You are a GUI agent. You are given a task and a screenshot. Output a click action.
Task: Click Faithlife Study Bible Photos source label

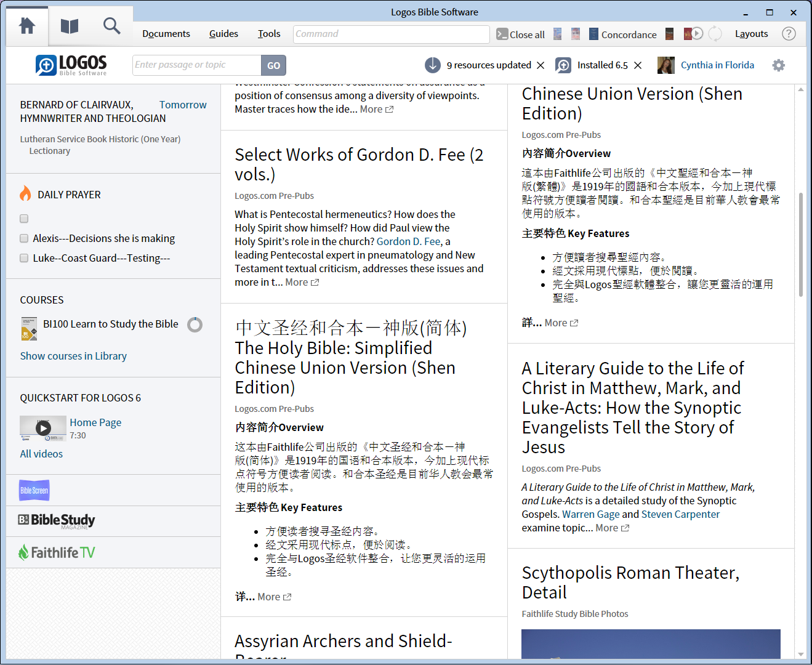coord(575,614)
